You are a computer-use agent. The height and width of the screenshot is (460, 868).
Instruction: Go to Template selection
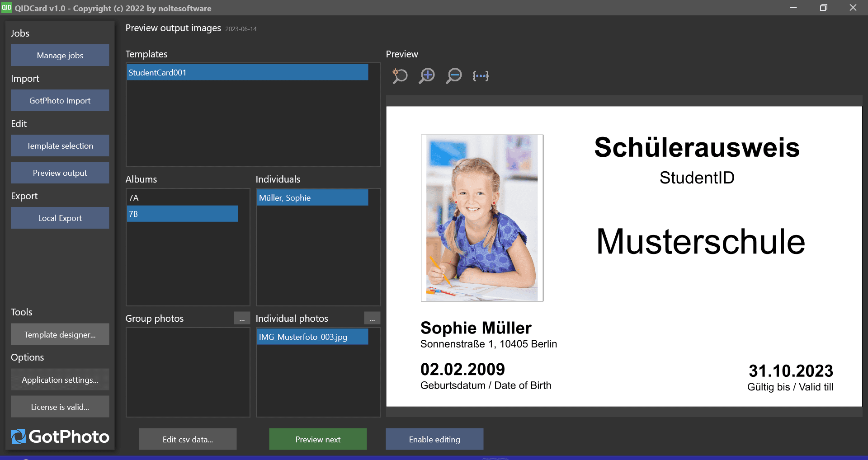pyautogui.click(x=60, y=146)
